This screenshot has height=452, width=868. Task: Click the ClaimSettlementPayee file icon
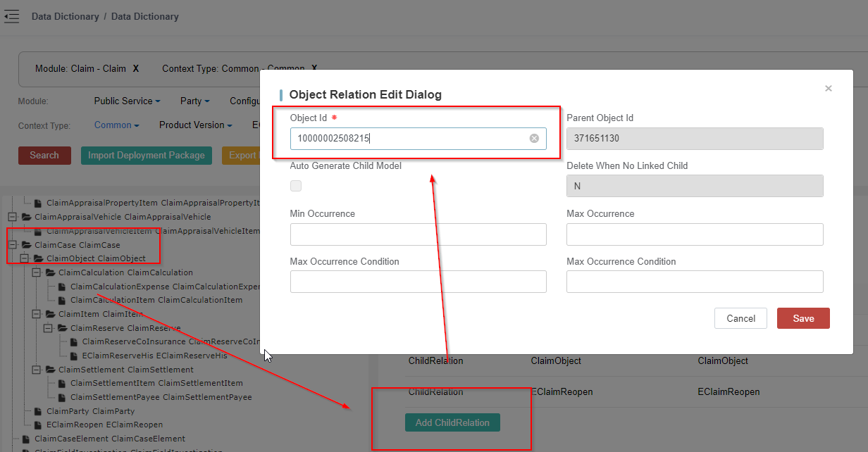(63, 397)
